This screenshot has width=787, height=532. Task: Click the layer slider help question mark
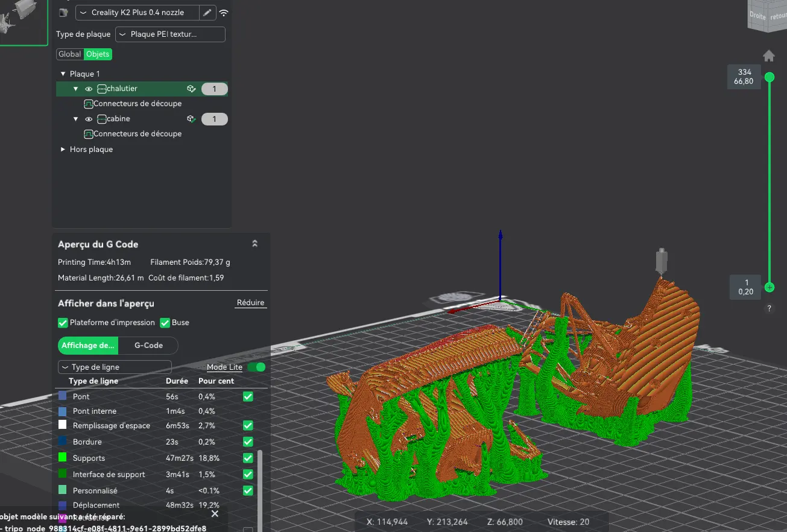click(769, 308)
